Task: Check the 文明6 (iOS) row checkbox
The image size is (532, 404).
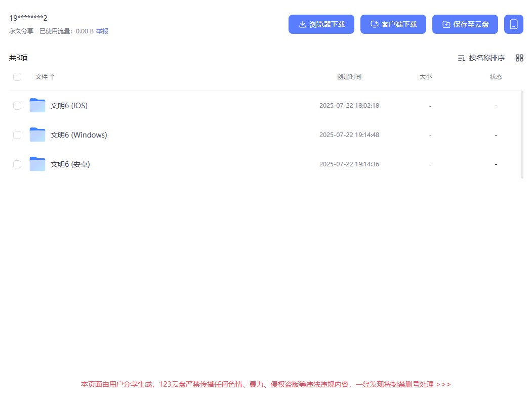Action: [x=17, y=106]
